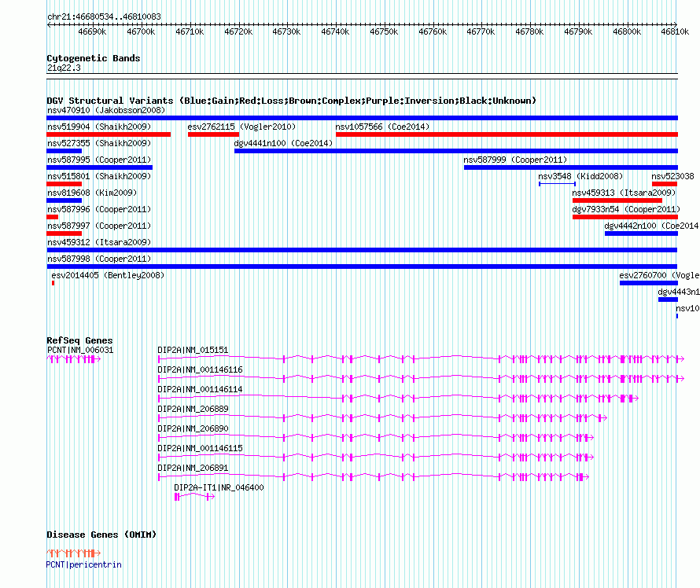The image size is (700, 588).
Task: Click the nsv3548 (Kidd2008) variant label
Action: click(580, 176)
